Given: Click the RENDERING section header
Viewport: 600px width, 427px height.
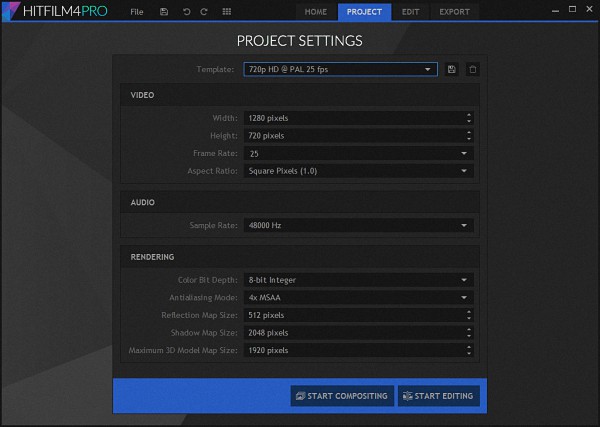Looking at the screenshot, I should click(300, 257).
